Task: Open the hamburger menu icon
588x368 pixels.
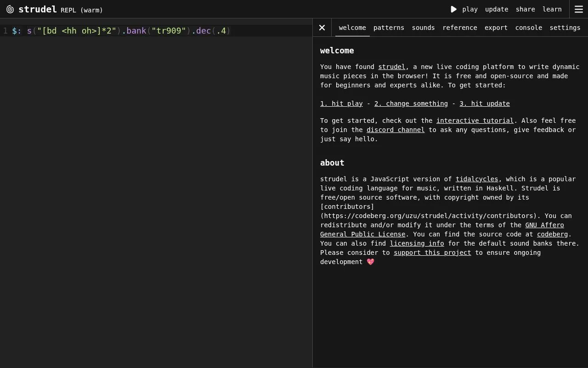Action: 579,9
